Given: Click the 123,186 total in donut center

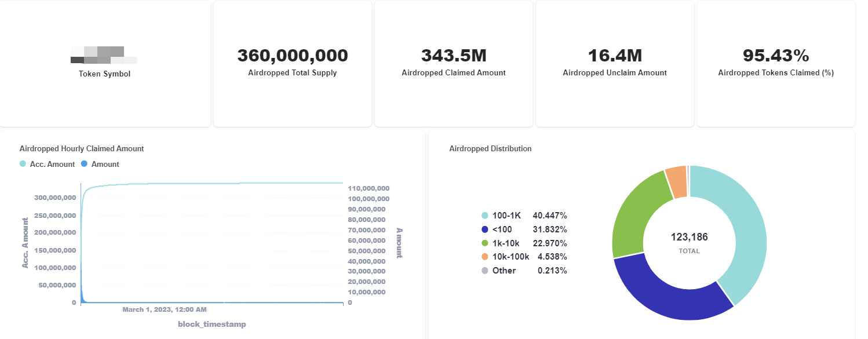Looking at the screenshot, I should pos(688,236).
